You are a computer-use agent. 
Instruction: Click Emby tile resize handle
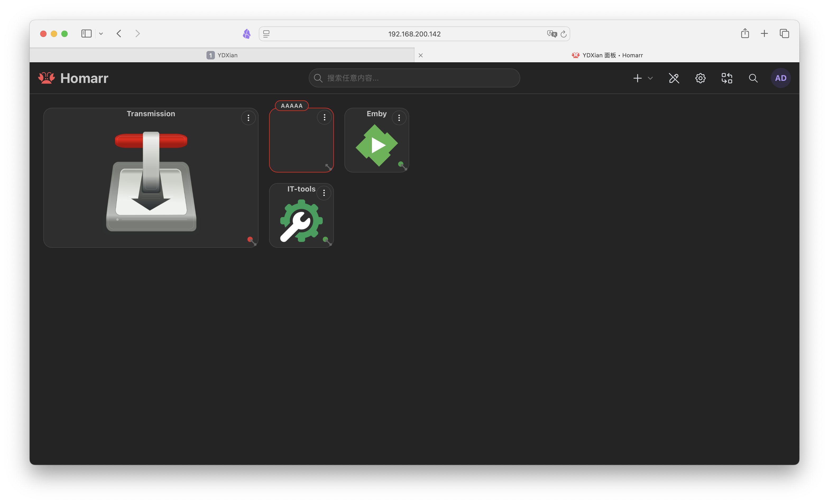[404, 168]
